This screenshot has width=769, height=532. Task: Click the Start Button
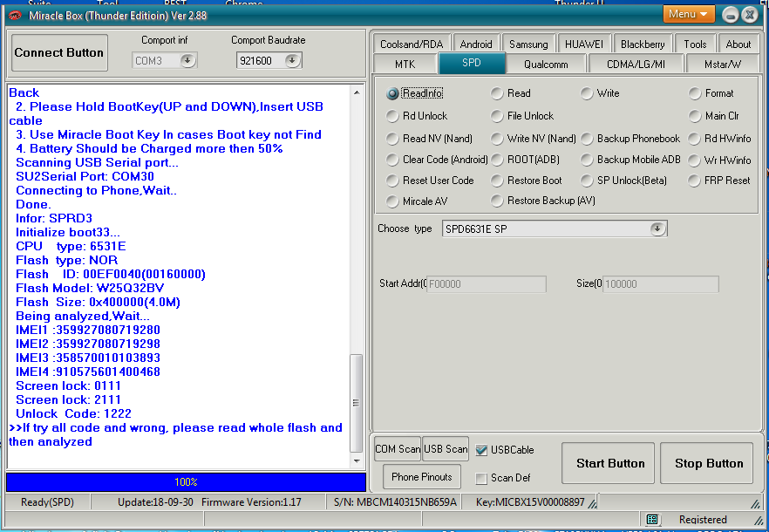[x=608, y=463]
